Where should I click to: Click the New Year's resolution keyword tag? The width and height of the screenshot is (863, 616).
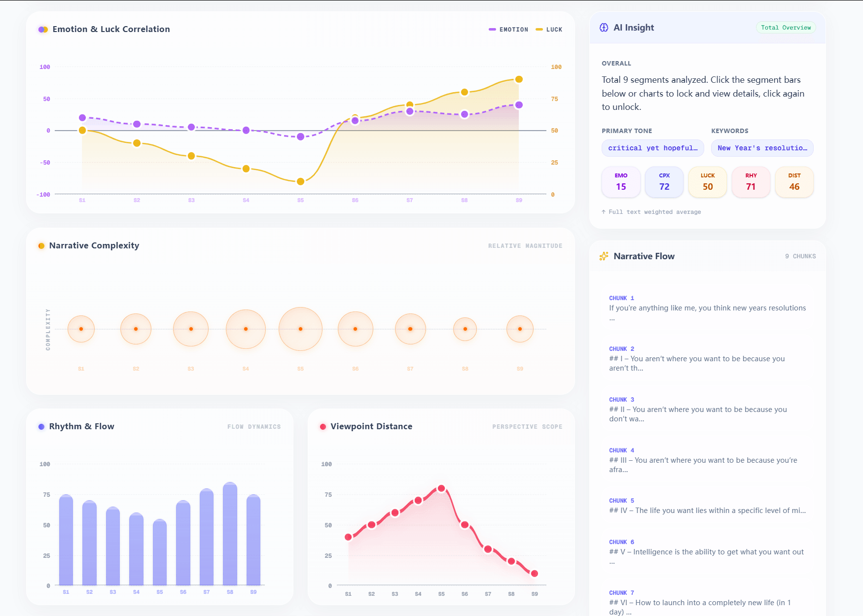(x=762, y=148)
